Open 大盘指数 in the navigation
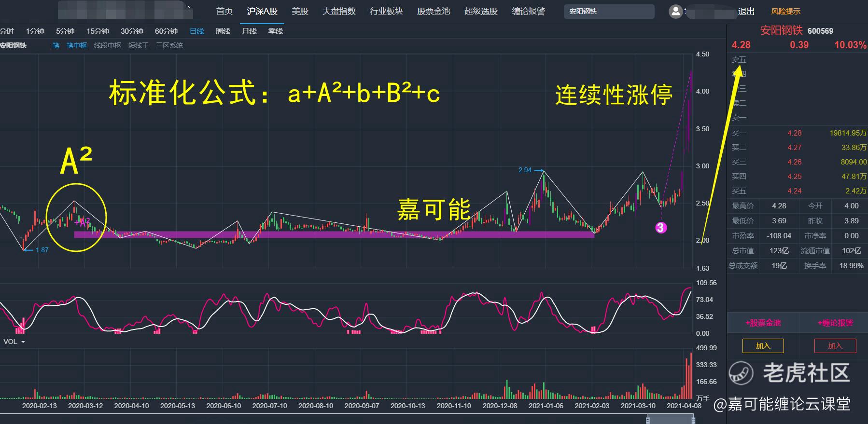Viewport: 868px width, 424px height. tap(339, 11)
